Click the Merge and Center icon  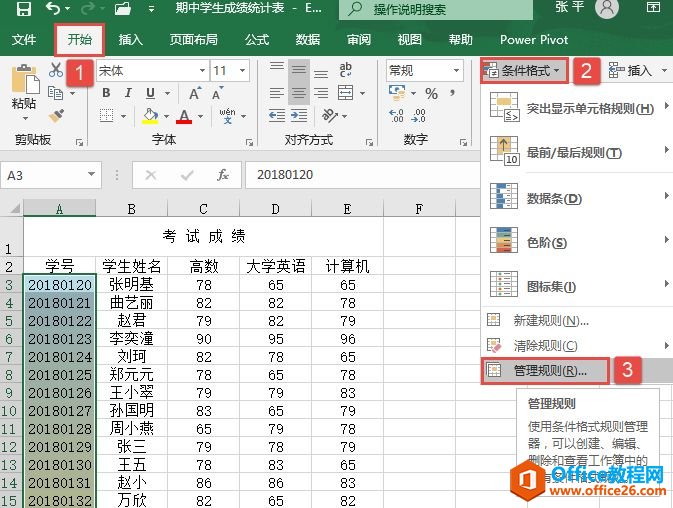[346, 93]
